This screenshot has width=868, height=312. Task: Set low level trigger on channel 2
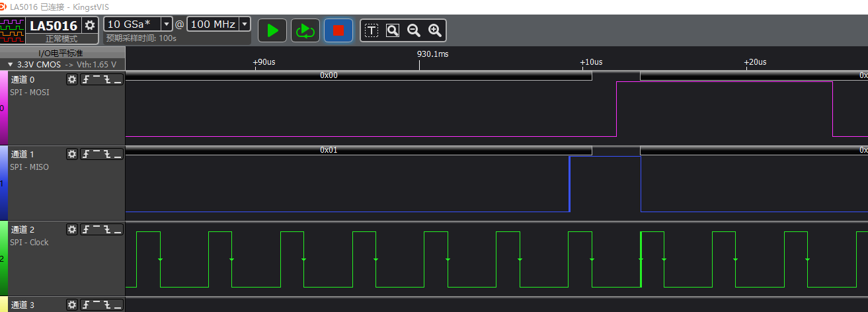[118, 229]
